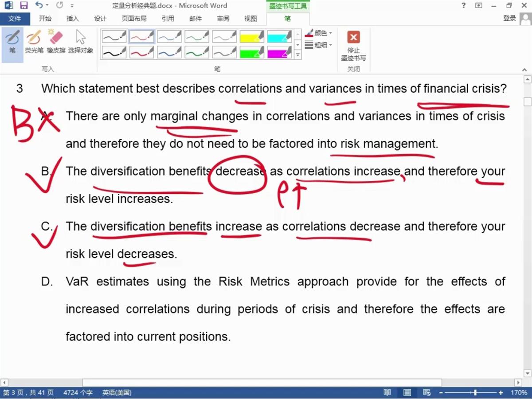The height and width of the screenshot is (399, 532).
Task: Click word count 4724 个字
Action: [78, 393]
